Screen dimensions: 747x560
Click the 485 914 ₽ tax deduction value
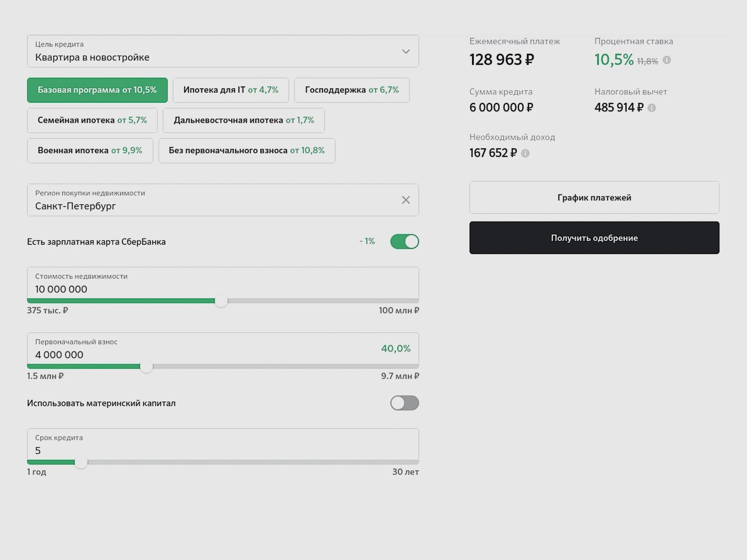pos(619,108)
